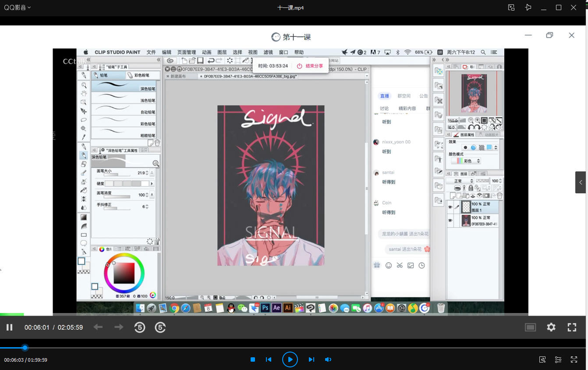Open the 图层 menu
This screenshot has height=370, width=588.
(x=222, y=52)
